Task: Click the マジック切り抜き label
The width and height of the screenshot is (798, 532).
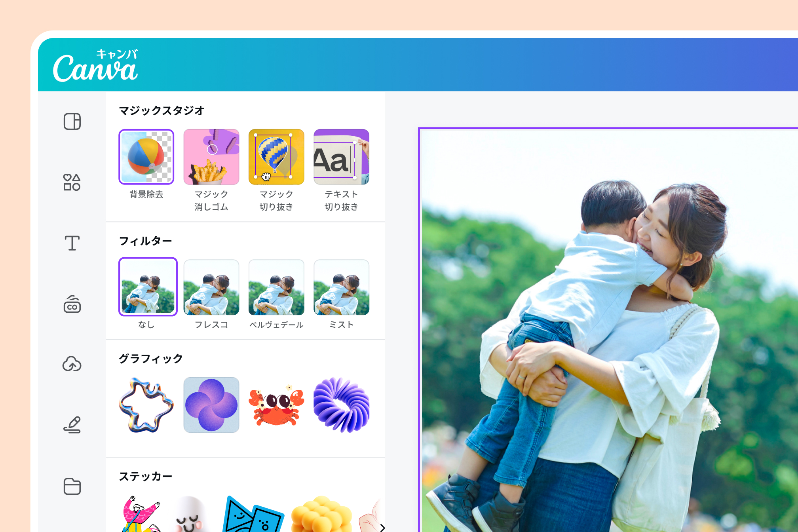Action: (276, 200)
